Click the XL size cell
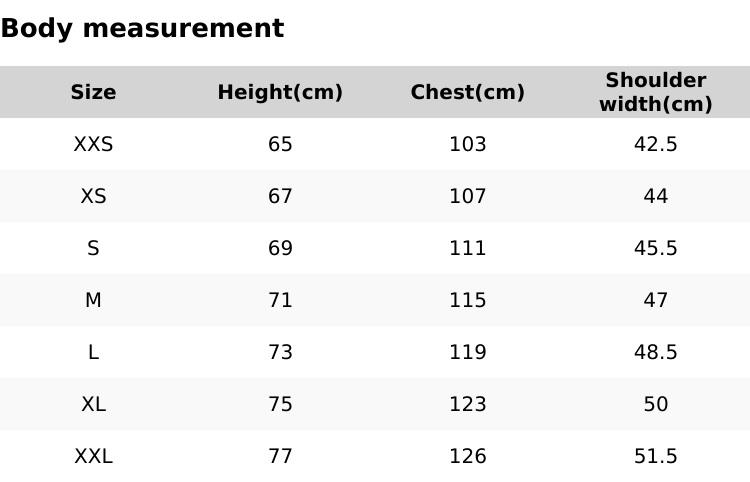 93,404
